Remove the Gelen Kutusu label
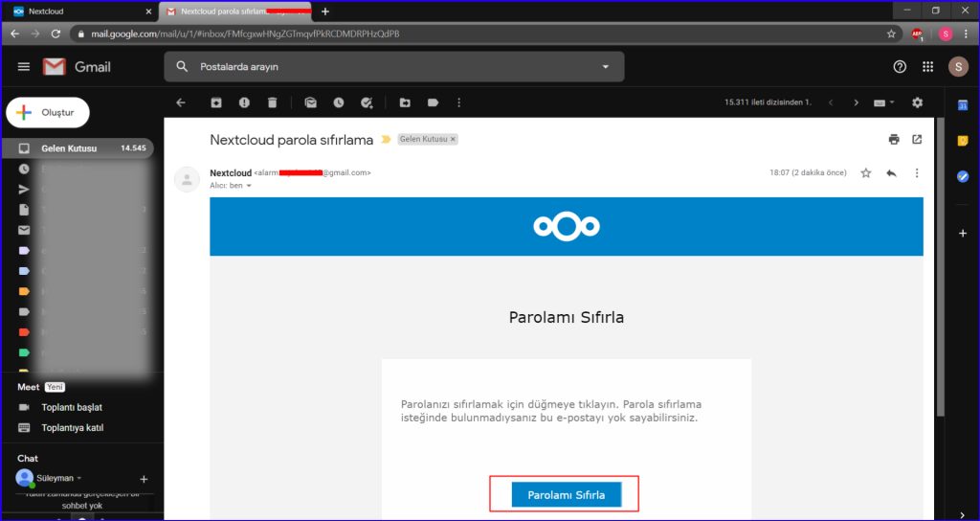Screen dimensions: 980x521 tap(453, 140)
